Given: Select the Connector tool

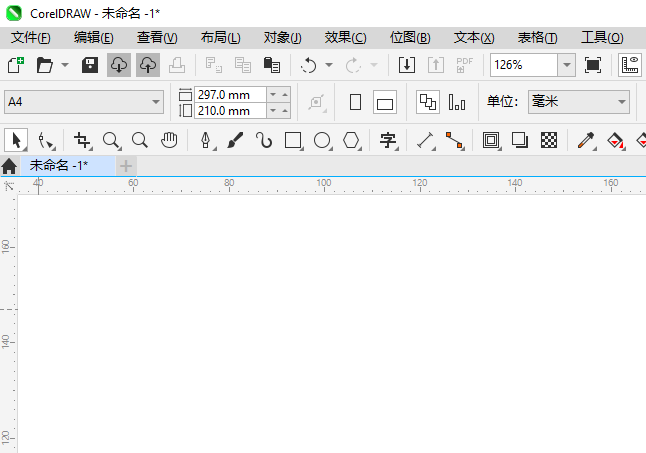Looking at the screenshot, I should click(454, 140).
